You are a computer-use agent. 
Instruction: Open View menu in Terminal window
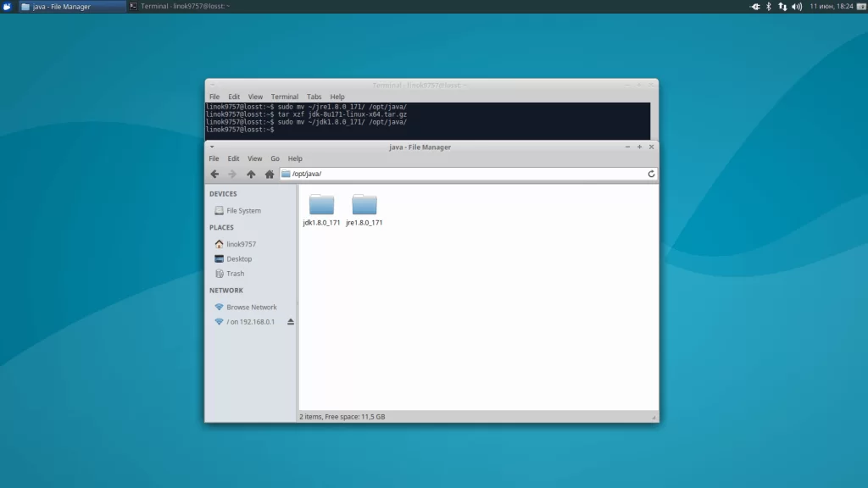[255, 97]
